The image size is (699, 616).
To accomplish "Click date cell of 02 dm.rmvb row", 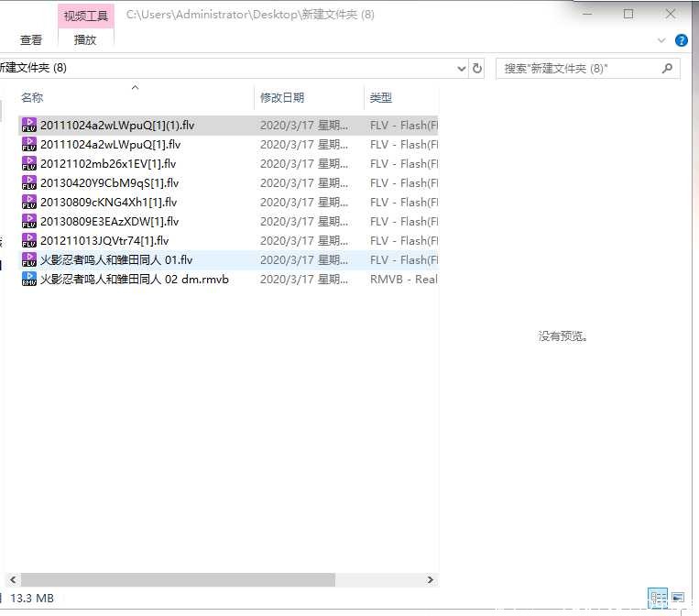I will pos(304,280).
